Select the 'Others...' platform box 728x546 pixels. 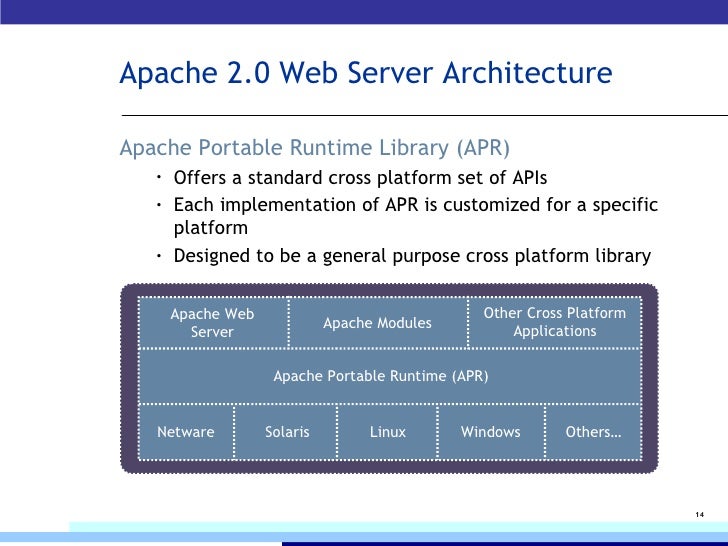593,432
